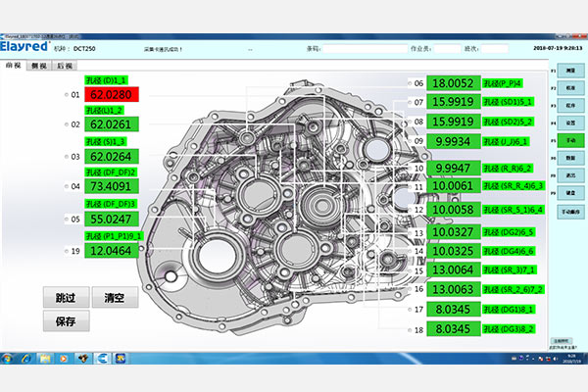Select radio button for measurement 17
The image size is (588, 392).
[410, 310]
